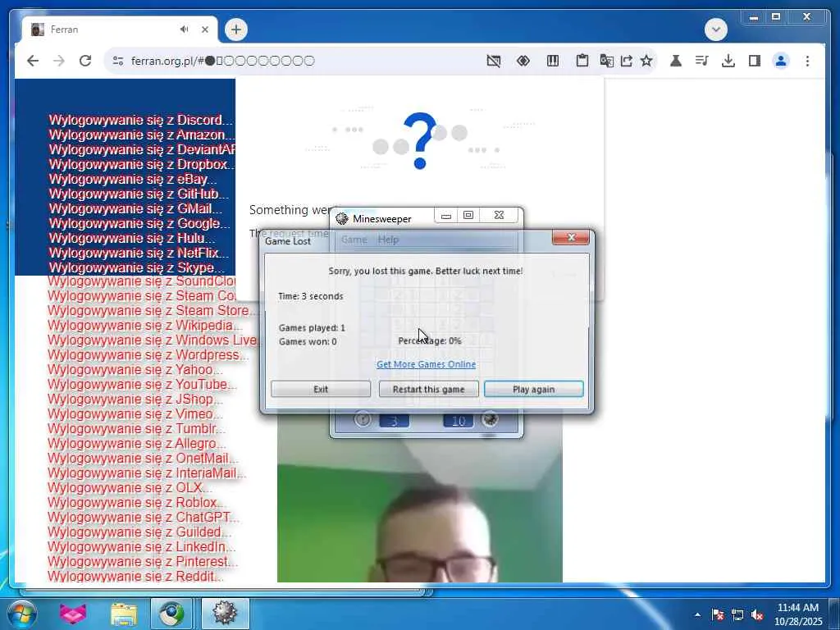Click the Play again button
The width and height of the screenshot is (840, 630).
tap(533, 389)
